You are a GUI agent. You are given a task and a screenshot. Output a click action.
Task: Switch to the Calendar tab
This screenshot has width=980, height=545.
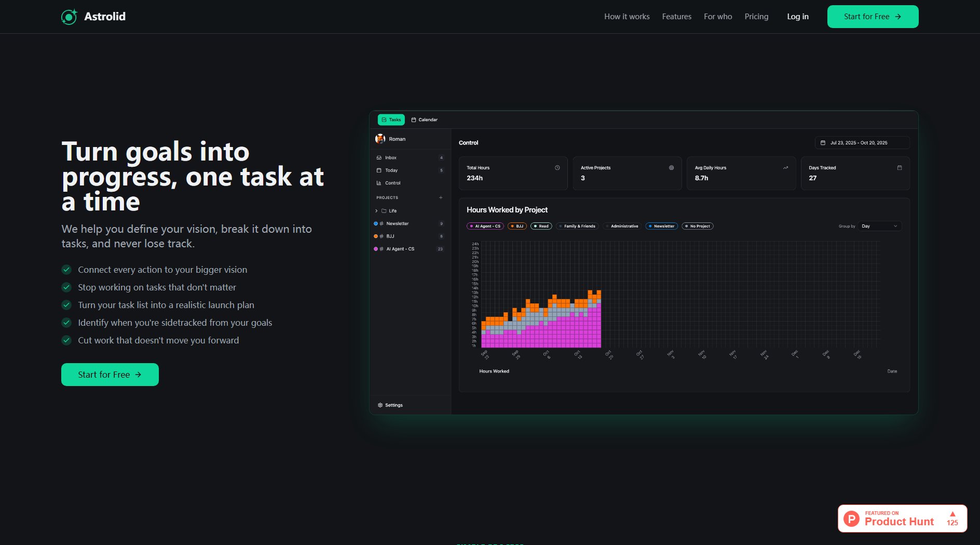(x=424, y=119)
